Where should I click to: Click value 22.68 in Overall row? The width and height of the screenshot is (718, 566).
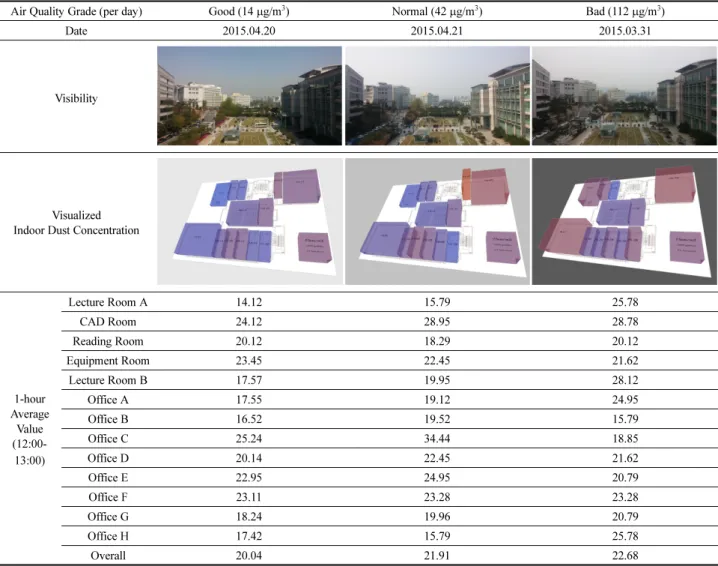pos(625,555)
